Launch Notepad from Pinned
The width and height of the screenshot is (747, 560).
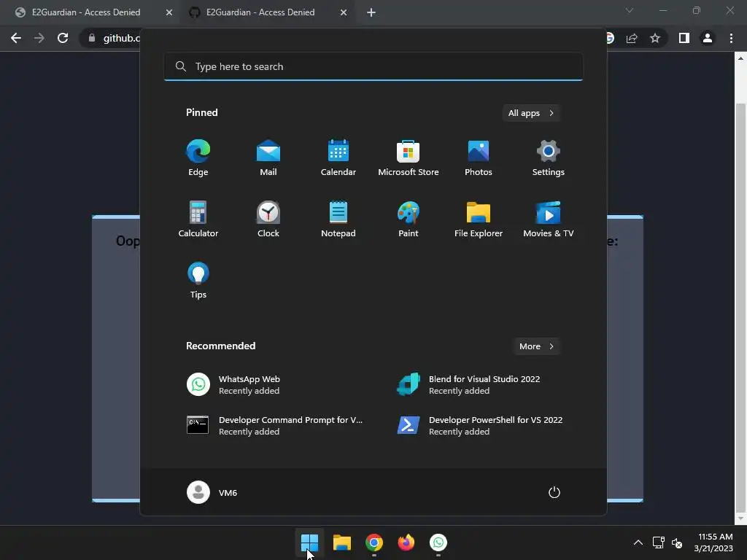338,219
